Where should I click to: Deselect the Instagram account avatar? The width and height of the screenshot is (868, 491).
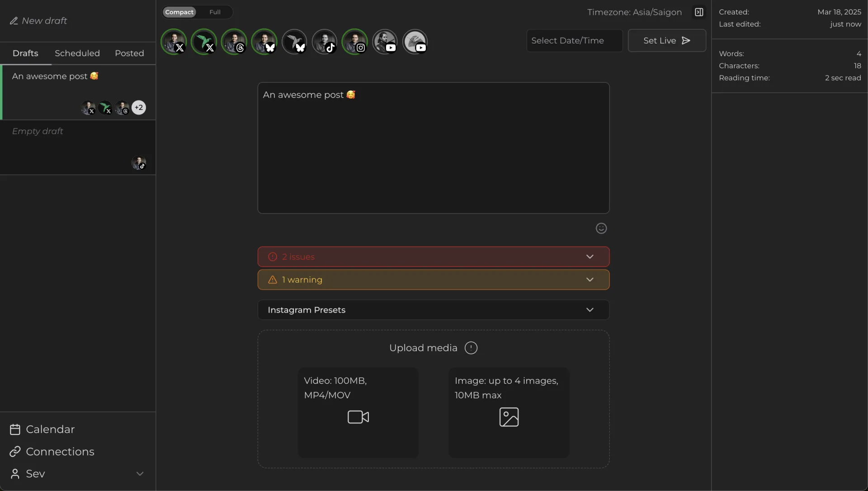pyautogui.click(x=354, y=42)
